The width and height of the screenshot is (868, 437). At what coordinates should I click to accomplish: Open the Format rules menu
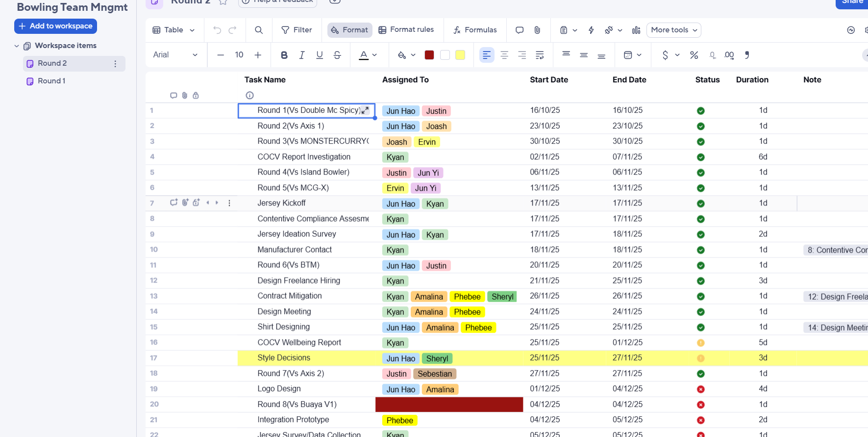(406, 30)
